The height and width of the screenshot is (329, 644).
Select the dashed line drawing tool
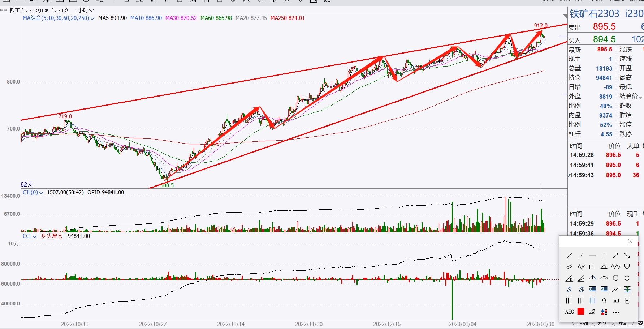(581, 256)
